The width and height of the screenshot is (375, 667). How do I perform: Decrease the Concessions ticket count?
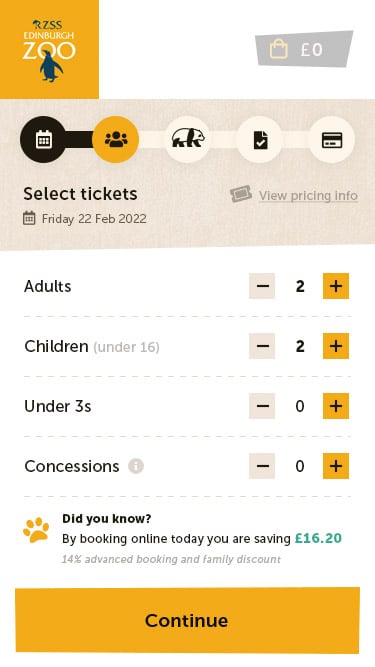262,466
